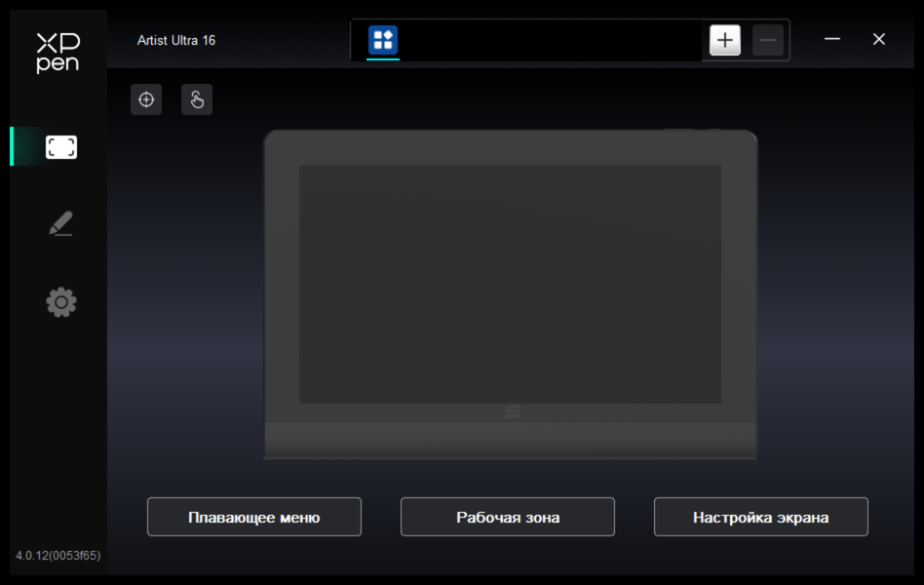
Task: Click the empty application list bar
Action: click(551, 40)
